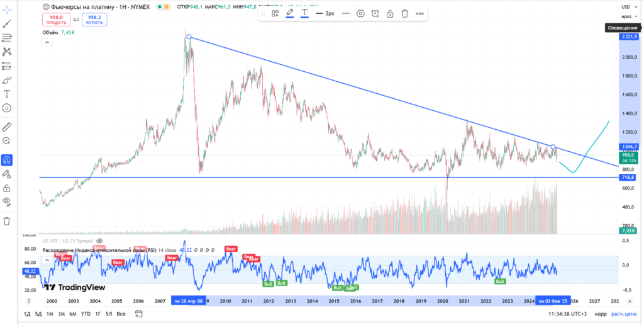Viewport: 644px width, 325px height.
Task: Open the chart patterns tool group
Action: (x=6, y=52)
